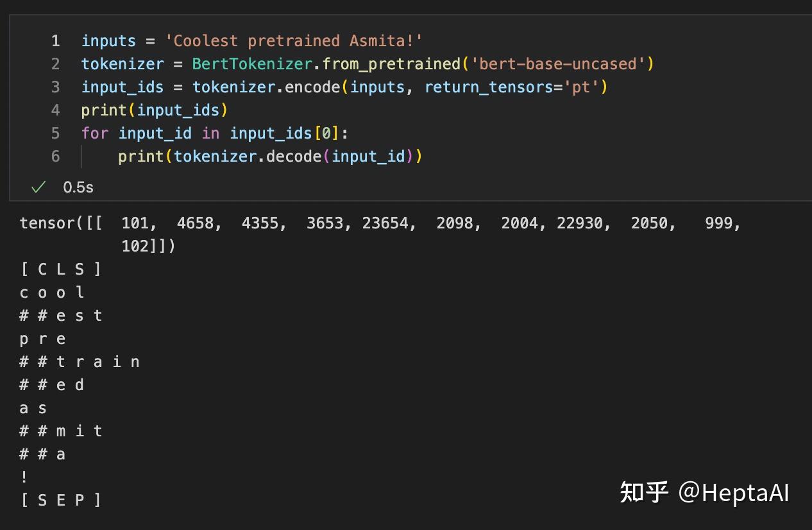This screenshot has height=530, width=812.
Task: Click line number 1 in the gutter
Action: pos(56,41)
